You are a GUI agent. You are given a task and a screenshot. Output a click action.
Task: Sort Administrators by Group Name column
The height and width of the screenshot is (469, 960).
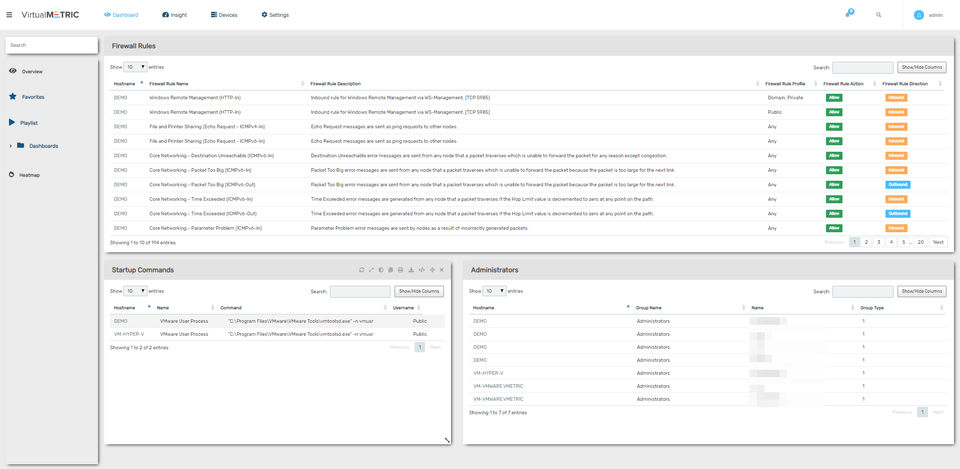pos(649,307)
